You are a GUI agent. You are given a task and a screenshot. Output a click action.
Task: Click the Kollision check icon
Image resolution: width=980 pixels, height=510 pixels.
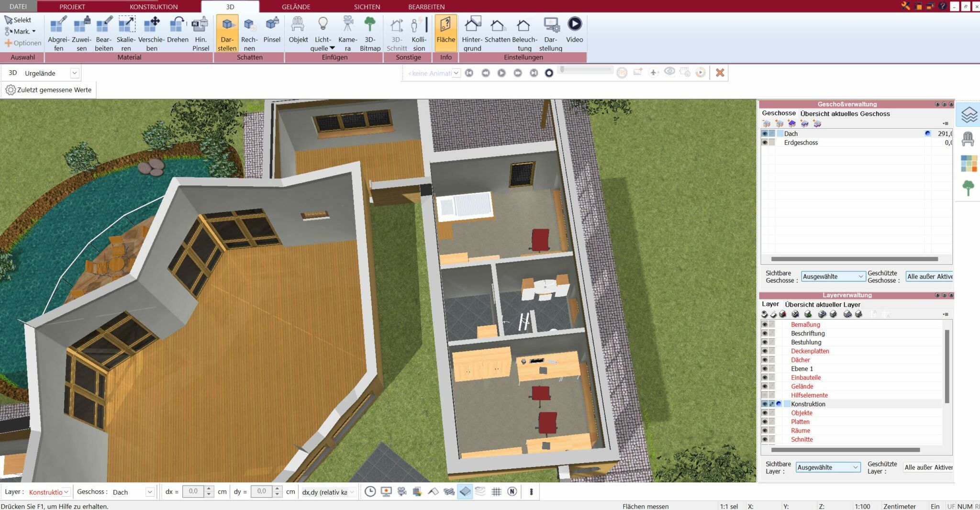pos(419,32)
